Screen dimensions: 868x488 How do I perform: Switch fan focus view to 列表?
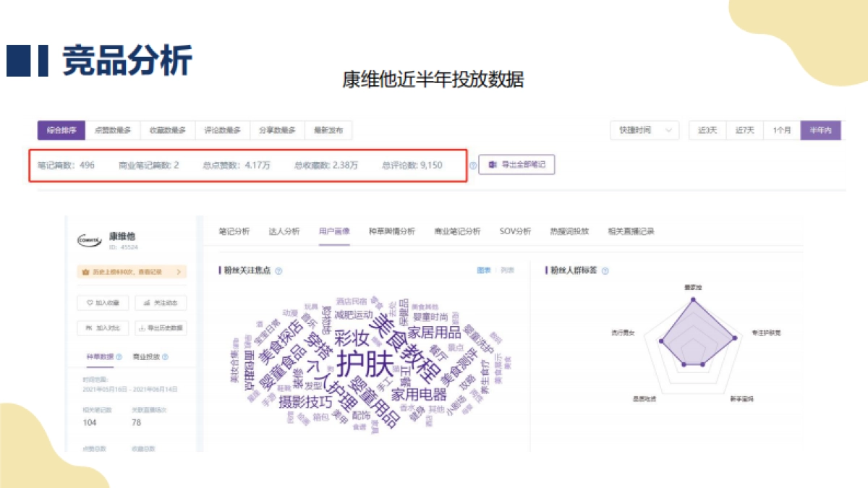[x=507, y=270]
